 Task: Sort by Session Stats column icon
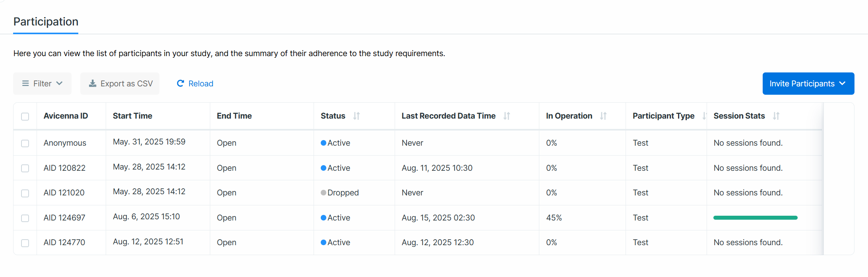pyautogui.click(x=776, y=116)
